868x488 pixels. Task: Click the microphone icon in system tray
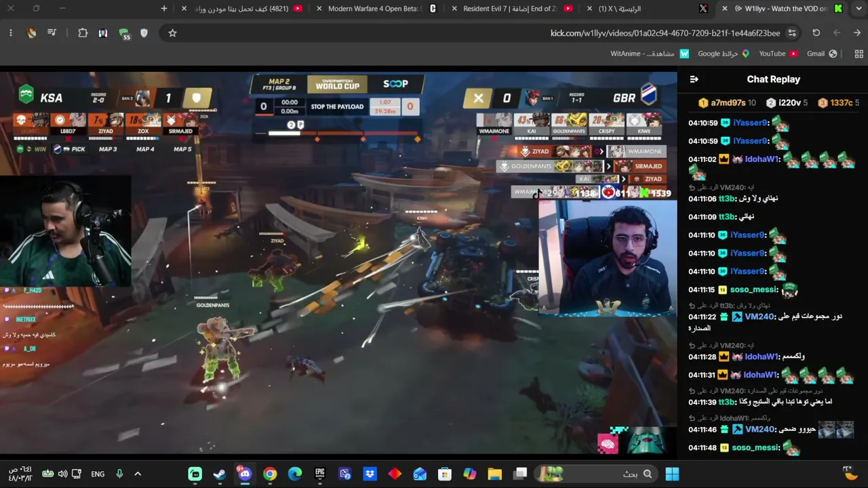coord(119,474)
